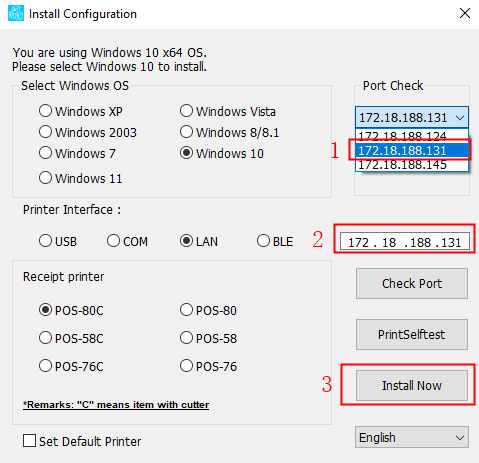Click the Install Now button
479x463 pixels.
click(412, 386)
